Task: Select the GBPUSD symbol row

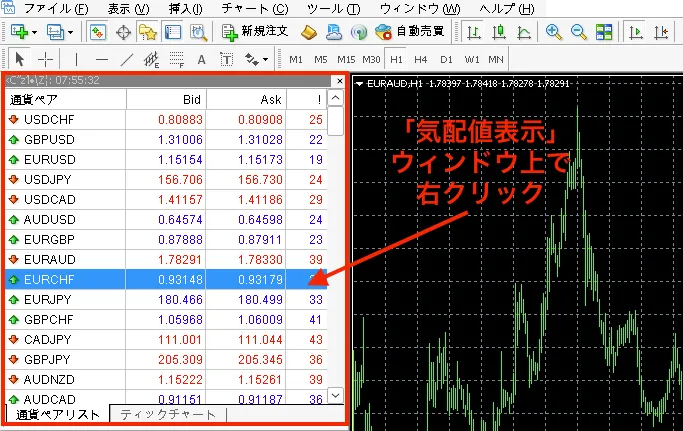Action: coord(166,139)
